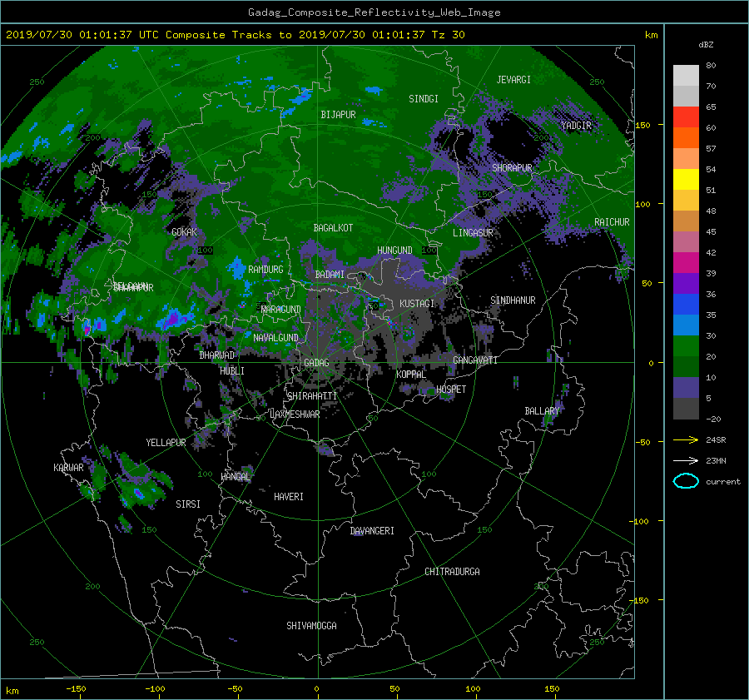Click the 'HUBLI' city label
The width and height of the screenshot is (749, 700).
[x=232, y=370]
